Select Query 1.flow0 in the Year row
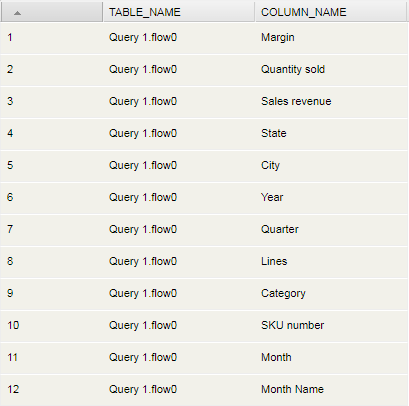 [x=143, y=197]
